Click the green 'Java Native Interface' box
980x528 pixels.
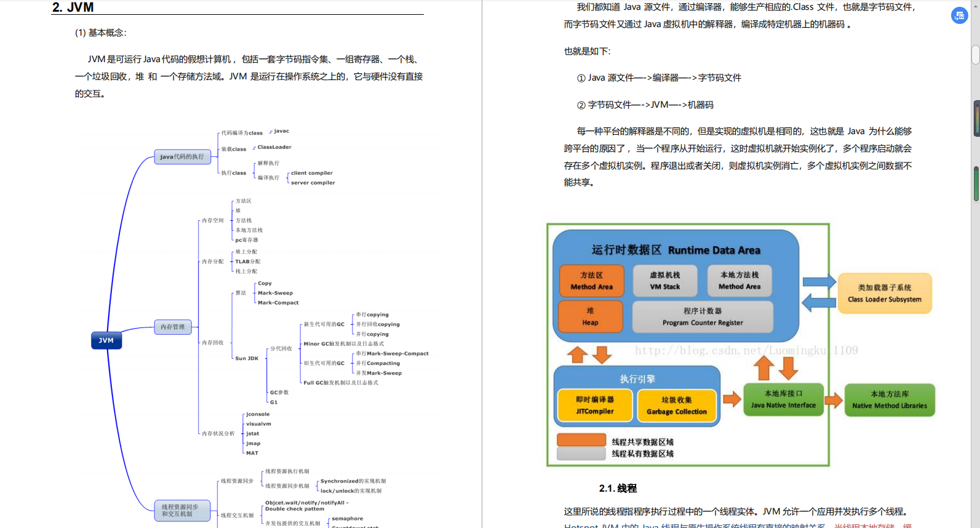(783, 399)
